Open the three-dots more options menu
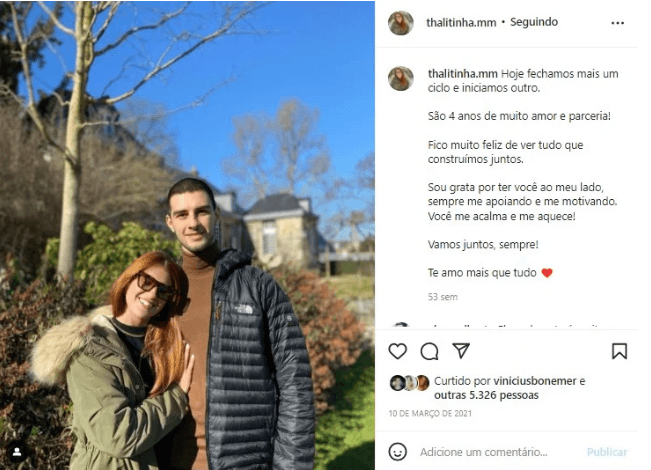The height and width of the screenshot is (470, 651). coord(617,23)
